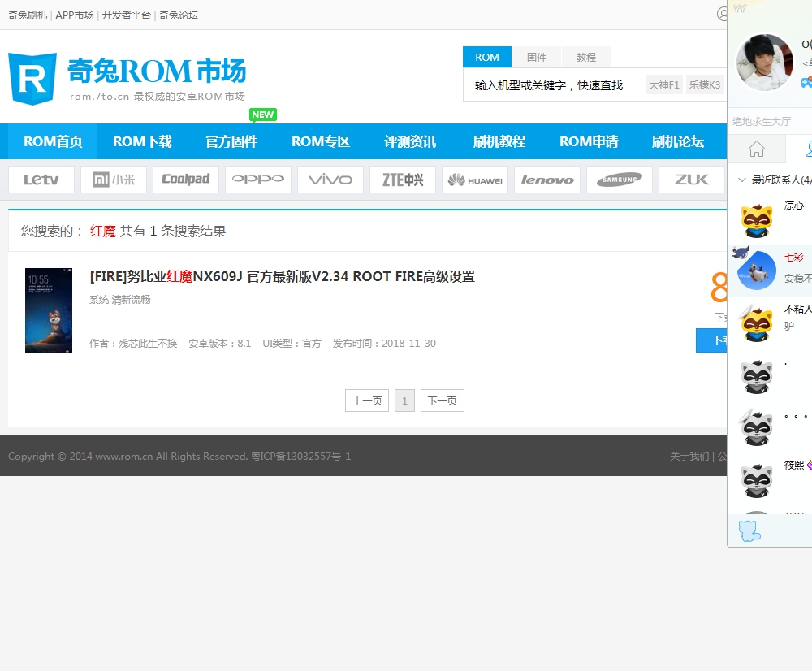Open the ROM phone screenshot thumbnail

(x=49, y=311)
